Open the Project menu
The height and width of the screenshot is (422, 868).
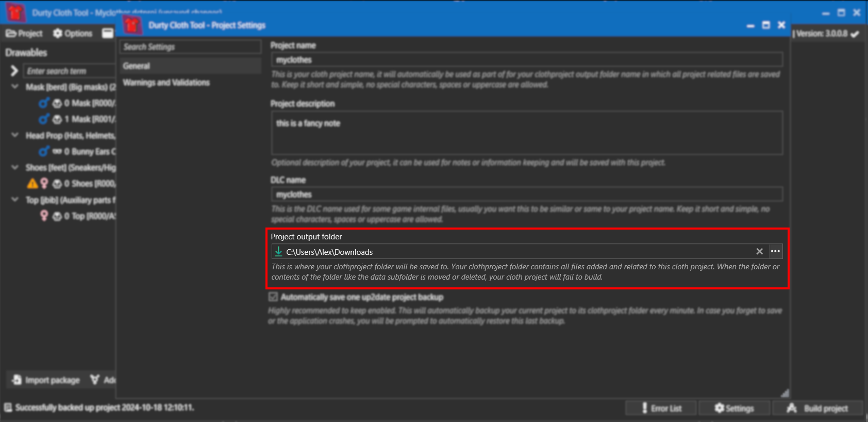[x=24, y=34]
